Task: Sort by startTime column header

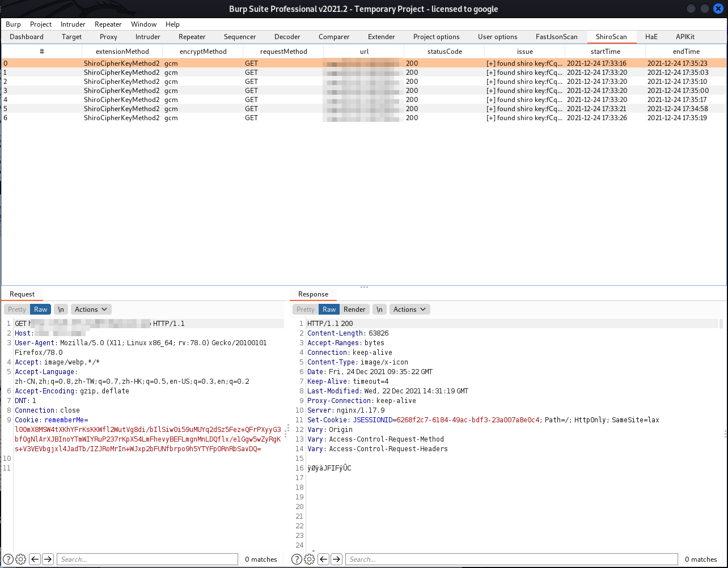Action: [606, 51]
